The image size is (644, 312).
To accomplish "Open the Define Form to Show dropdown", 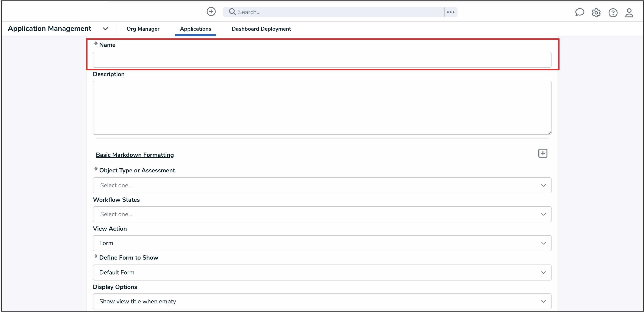I will (322, 273).
